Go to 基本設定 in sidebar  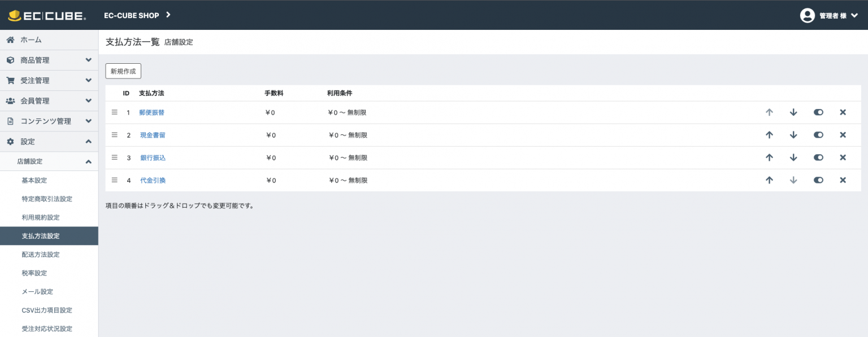pyautogui.click(x=34, y=181)
